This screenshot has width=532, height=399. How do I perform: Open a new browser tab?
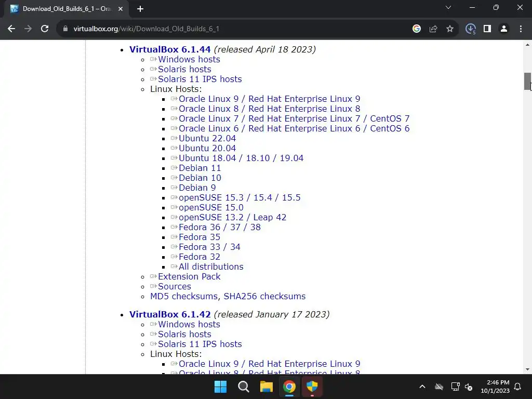click(140, 9)
